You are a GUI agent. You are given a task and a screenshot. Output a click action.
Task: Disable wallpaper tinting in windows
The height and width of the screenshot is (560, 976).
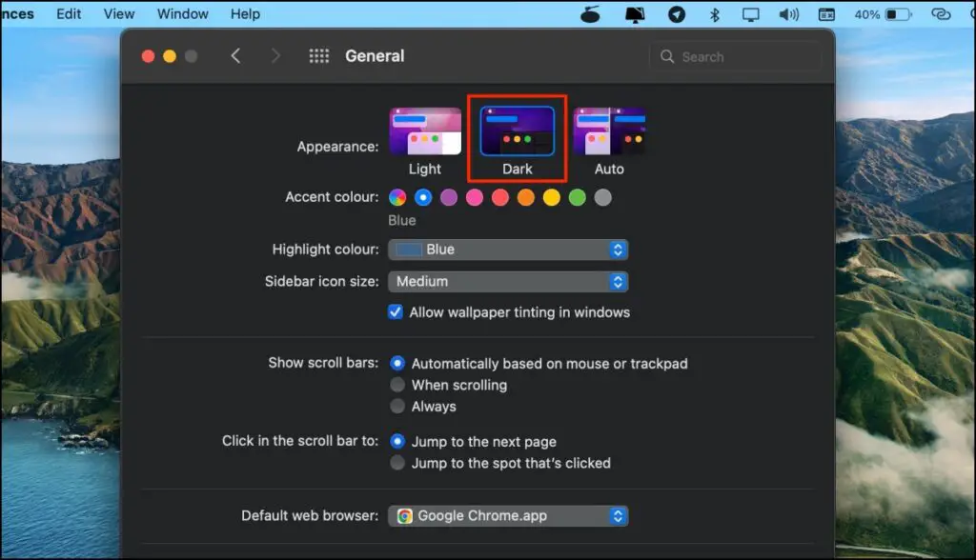(397, 311)
